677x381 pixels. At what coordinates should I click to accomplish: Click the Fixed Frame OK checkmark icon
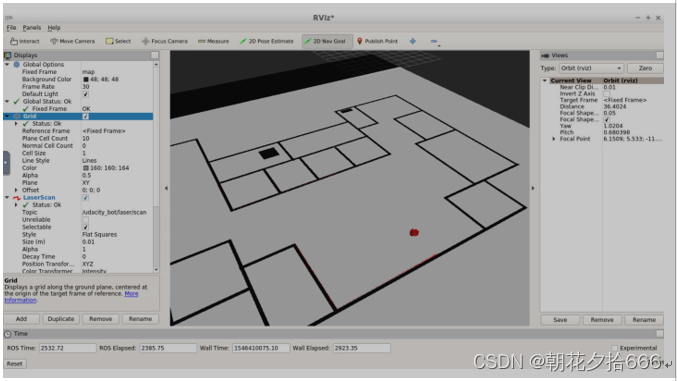[26, 109]
